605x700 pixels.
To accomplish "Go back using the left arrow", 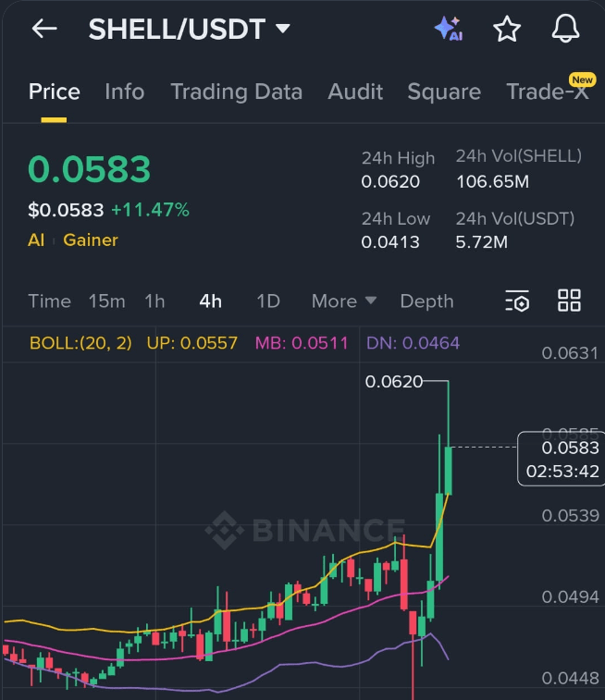I will [x=44, y=29].
